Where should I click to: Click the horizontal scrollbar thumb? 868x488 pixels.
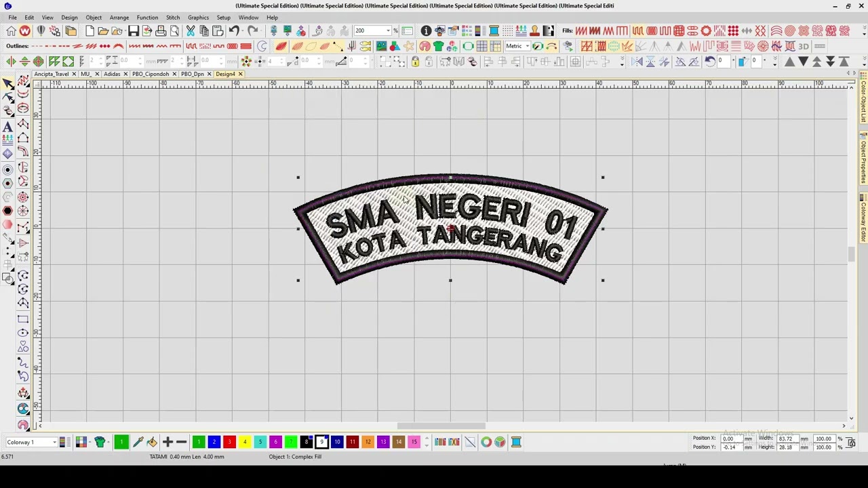click(x=441, y=426)
